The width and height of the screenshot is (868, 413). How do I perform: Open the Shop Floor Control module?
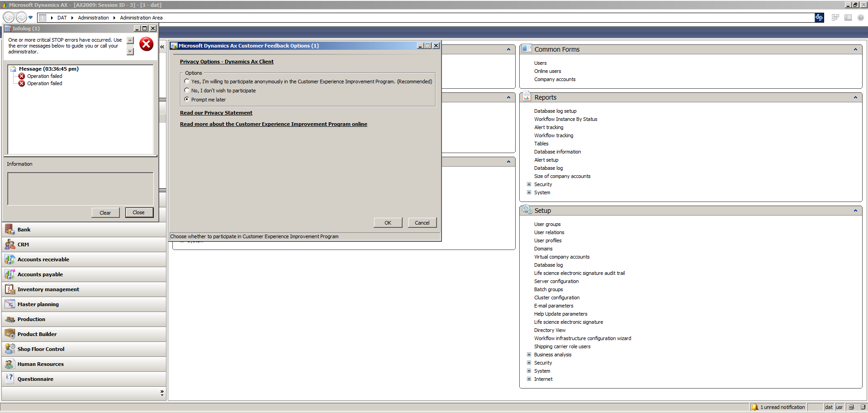tap(84, 349)
